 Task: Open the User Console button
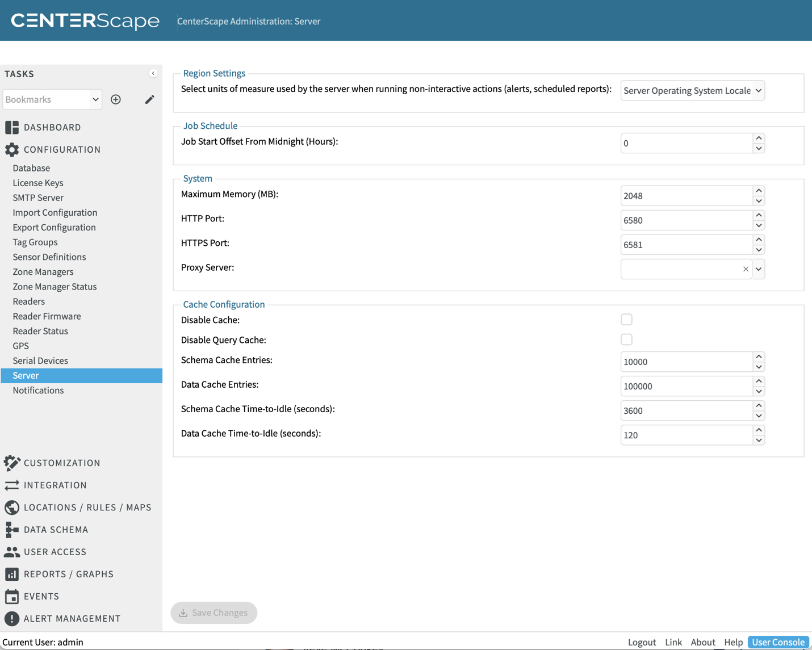778,642
